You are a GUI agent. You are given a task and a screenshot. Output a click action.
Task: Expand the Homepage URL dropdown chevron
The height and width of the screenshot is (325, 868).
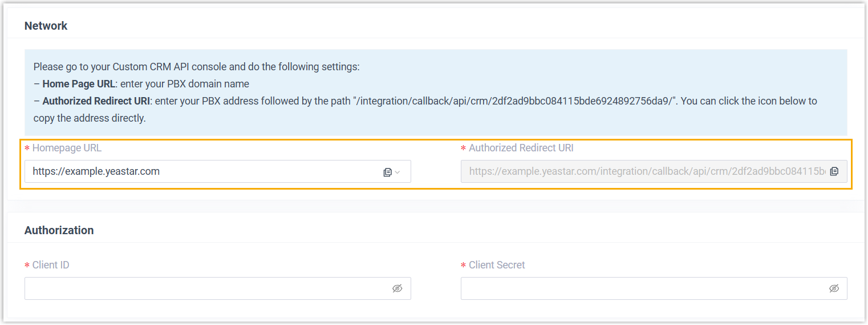pyautogui.click(x=398, y=172)
